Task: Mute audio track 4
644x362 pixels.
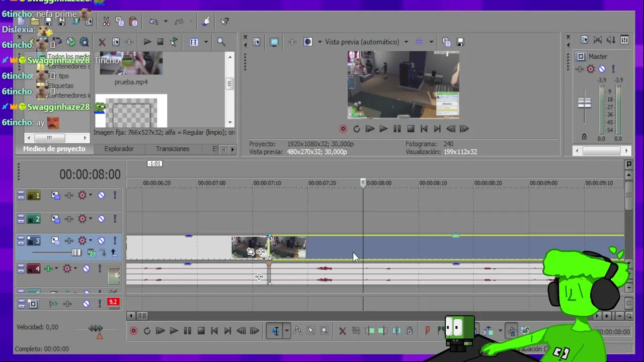Action: [x=86, y=269]
